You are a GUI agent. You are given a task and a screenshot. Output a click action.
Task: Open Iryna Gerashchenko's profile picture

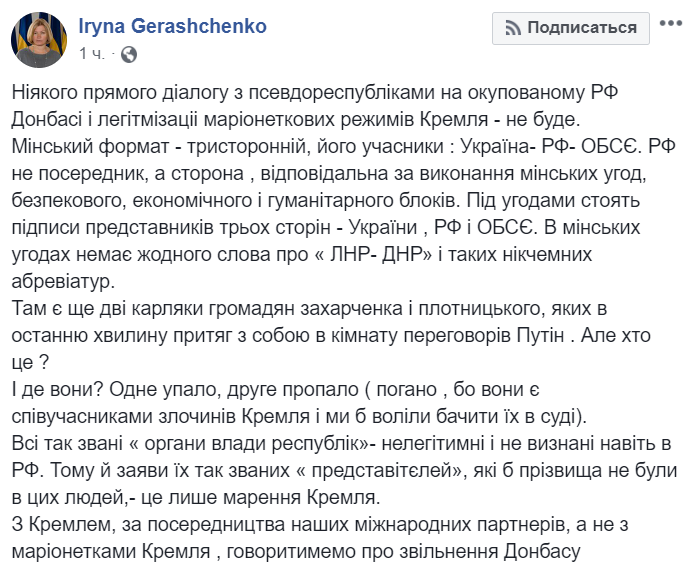coord(39,40)
